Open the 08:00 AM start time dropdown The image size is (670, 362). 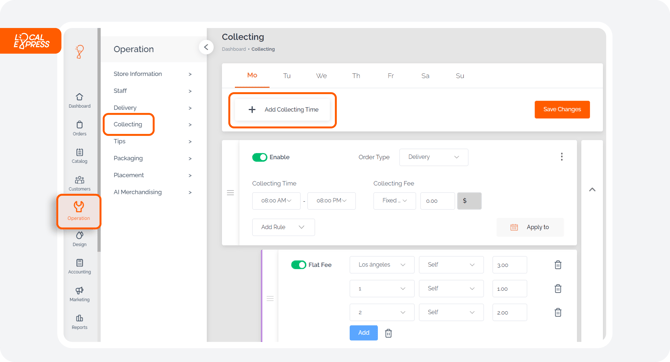276,200
